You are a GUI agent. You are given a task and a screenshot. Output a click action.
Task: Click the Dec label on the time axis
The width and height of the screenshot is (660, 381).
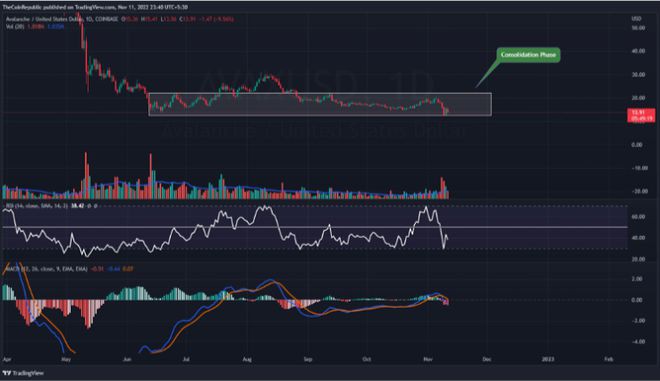tap(487, 359)
